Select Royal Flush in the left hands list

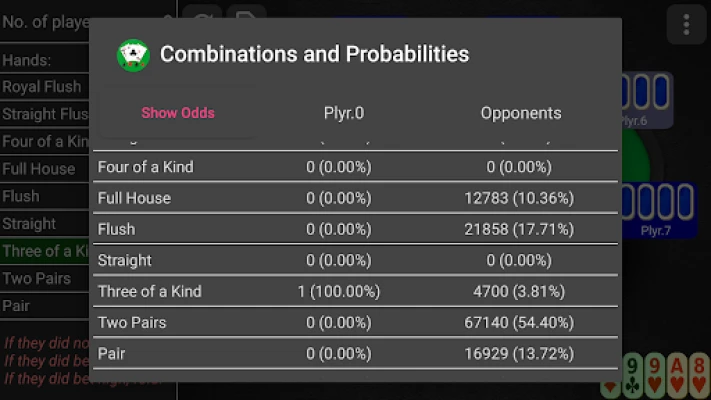click(x=45, y=87)
